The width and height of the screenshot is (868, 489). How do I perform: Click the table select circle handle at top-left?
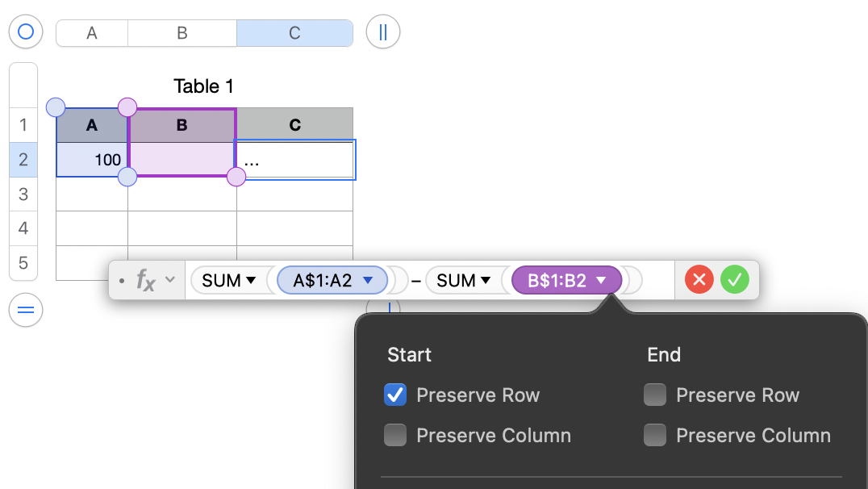tap(26, 32)
